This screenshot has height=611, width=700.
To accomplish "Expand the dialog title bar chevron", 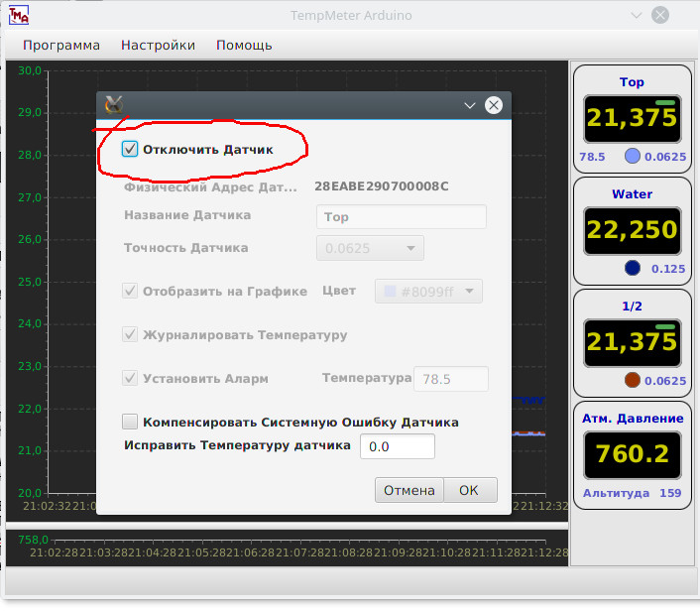I will pyautogui.click(x=470, y=105).
